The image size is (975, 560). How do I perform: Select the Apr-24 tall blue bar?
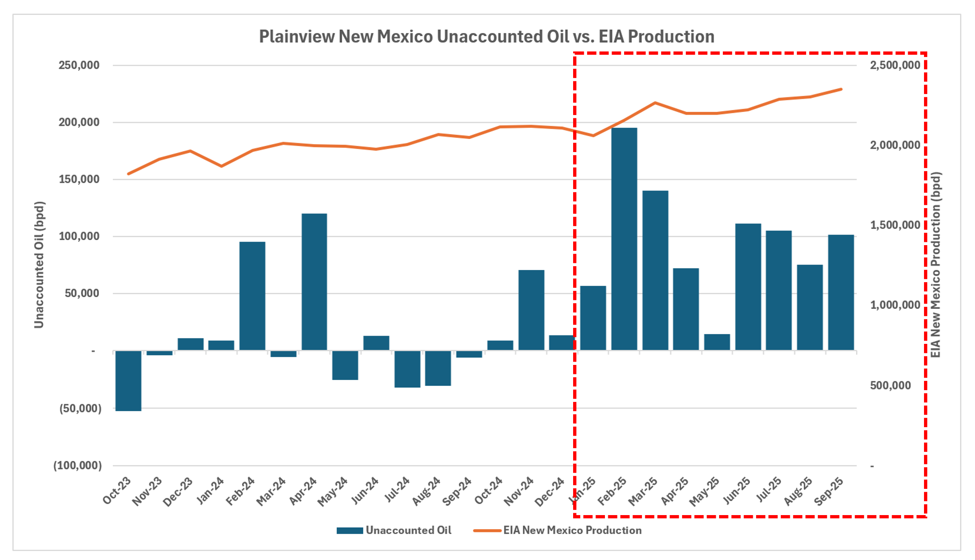point(314,282)
